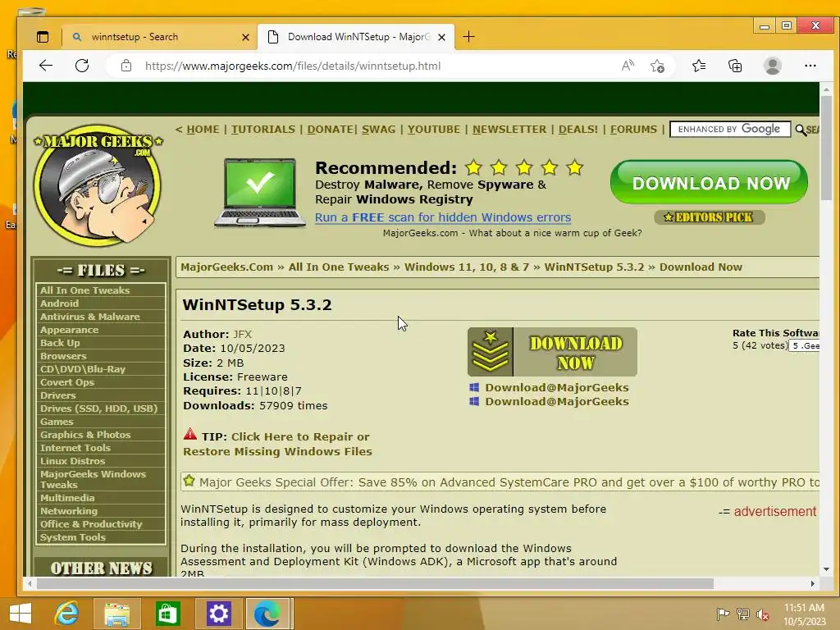
Task: Open WinNTSetup 5.3.2 breadcrumb link
Action: 594,267
